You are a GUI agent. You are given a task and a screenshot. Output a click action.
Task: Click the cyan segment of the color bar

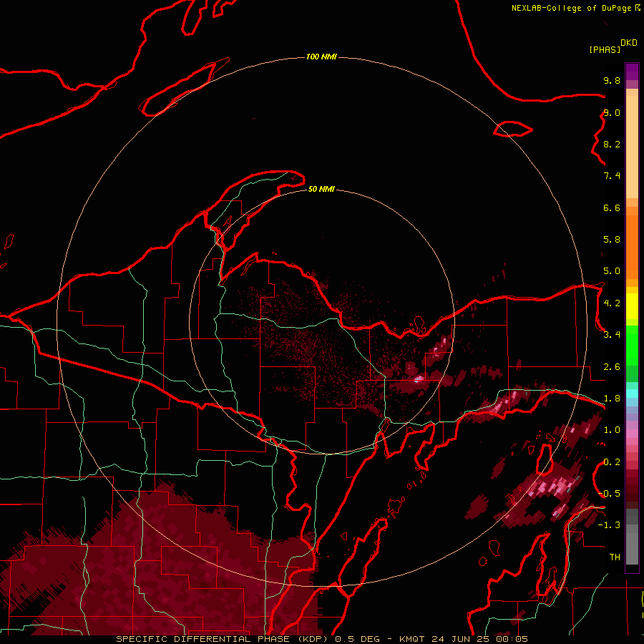[x=632, y=394]
